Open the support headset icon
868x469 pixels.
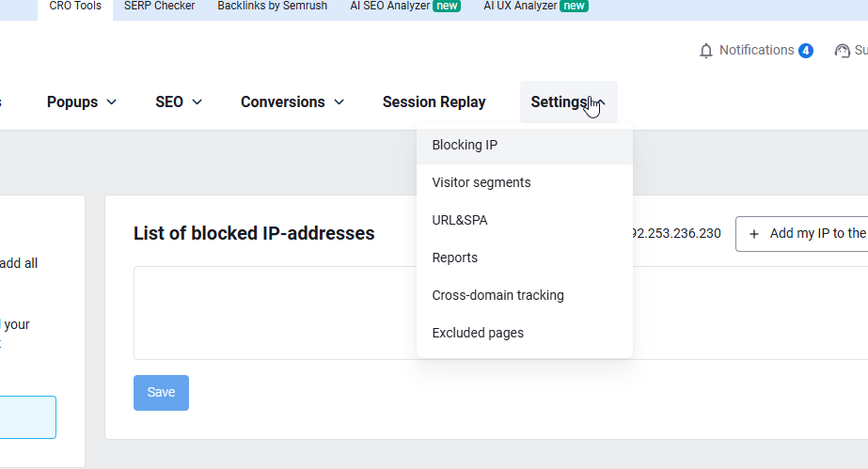[842, 51]
